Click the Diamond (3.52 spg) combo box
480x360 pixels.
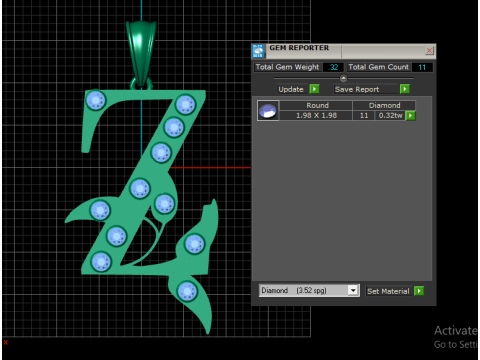coord(309,291)
